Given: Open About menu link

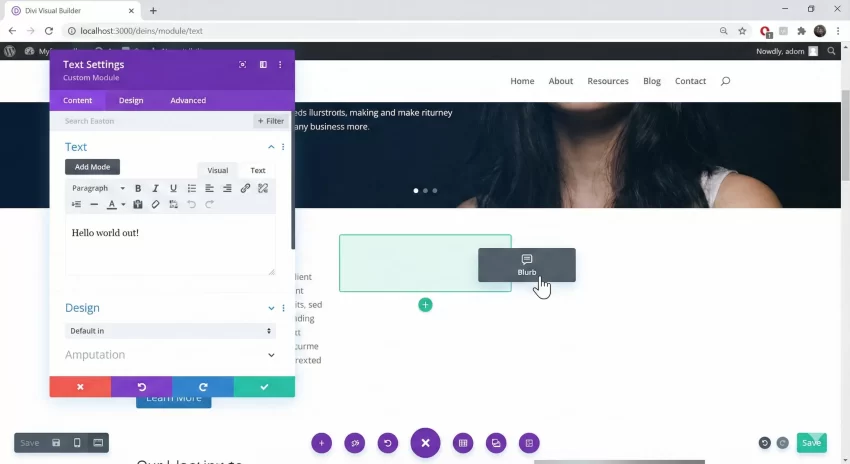Looking at the screenshot, I should 561,81.
